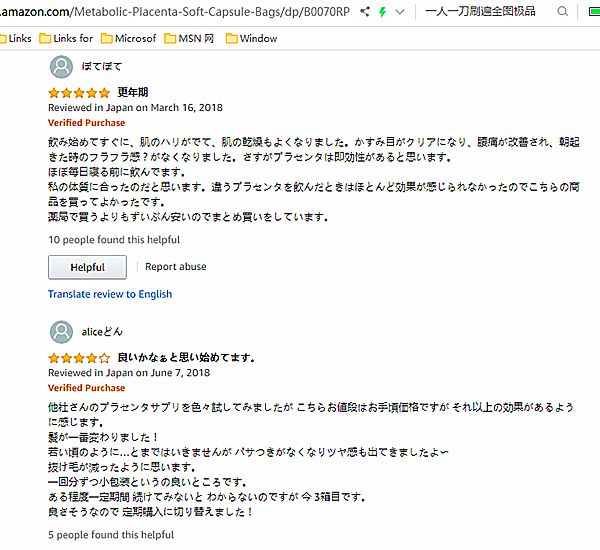Click the green lightning bolt icon
Viewport: 600px width, 550px height.
pos(382,12)
